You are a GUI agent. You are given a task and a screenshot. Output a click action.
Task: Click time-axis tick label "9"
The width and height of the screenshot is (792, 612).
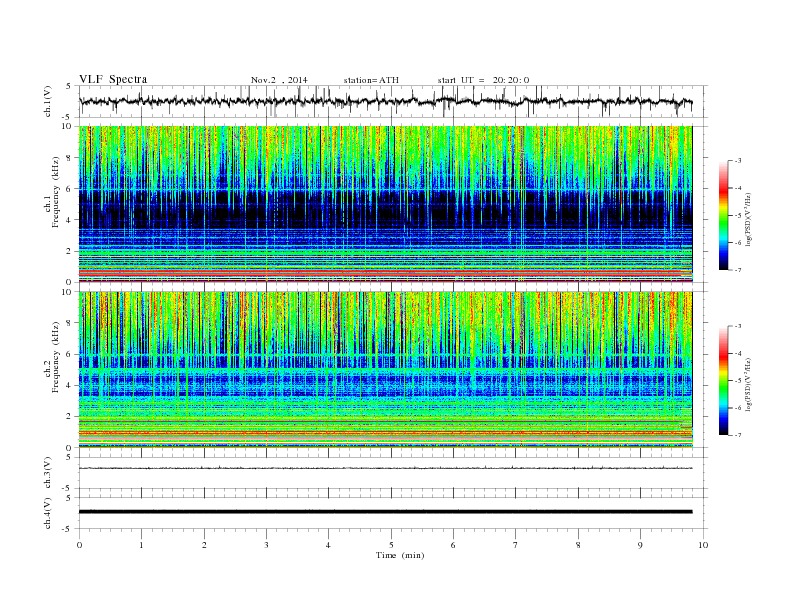click(x=640, y=545)
